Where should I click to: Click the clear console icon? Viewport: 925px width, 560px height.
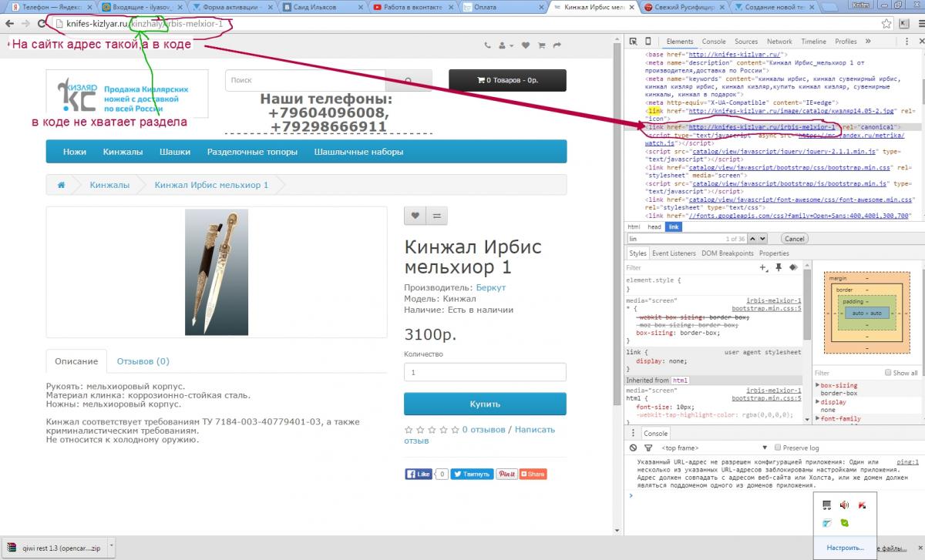(633, 448)
